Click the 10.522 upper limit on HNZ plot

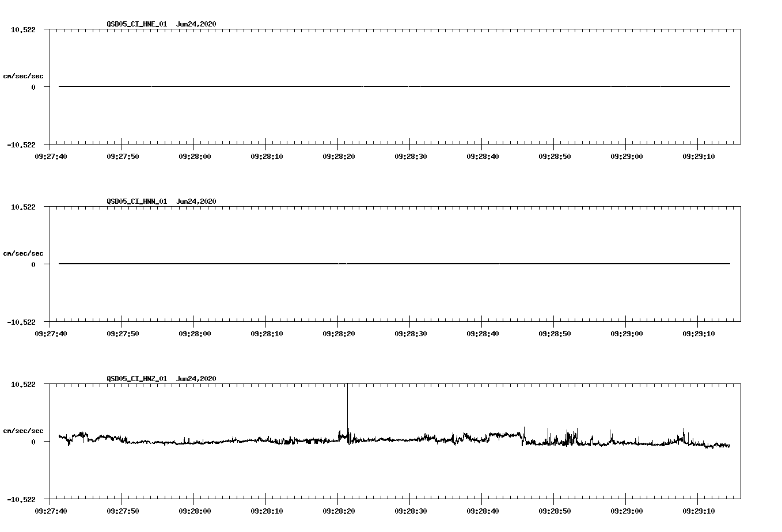click(x=23, y=384)
